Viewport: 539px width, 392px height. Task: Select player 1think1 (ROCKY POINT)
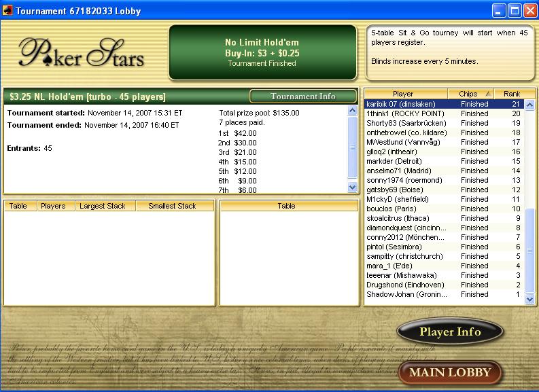(444, 113)
